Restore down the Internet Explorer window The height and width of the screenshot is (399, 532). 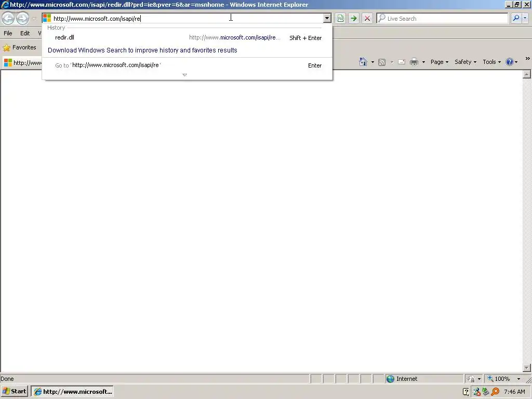coord(517,4)
